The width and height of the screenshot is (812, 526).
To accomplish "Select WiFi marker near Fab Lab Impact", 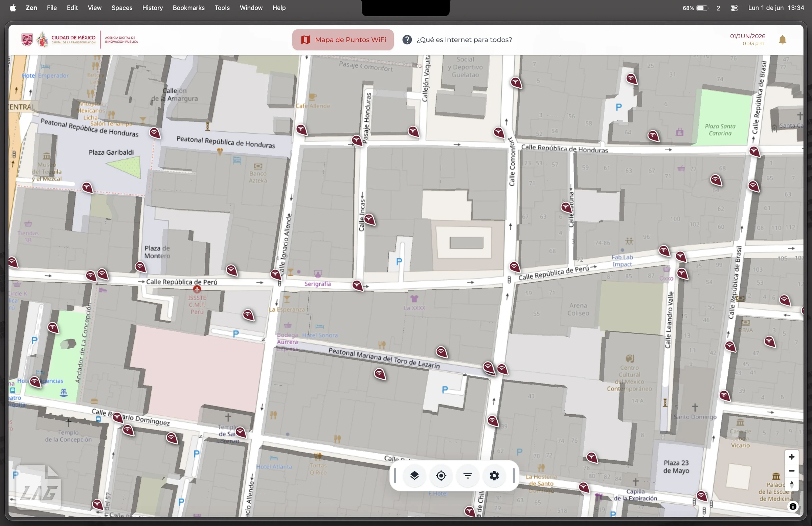I will pos(664,251).
